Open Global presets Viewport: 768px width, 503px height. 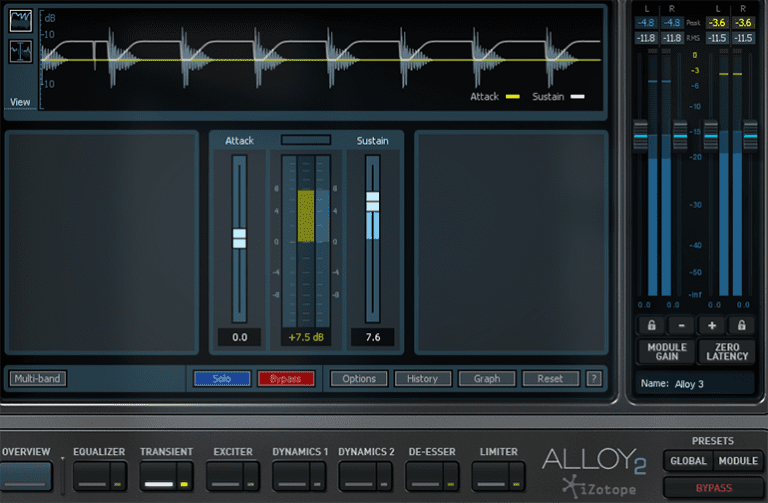[688, 461]
